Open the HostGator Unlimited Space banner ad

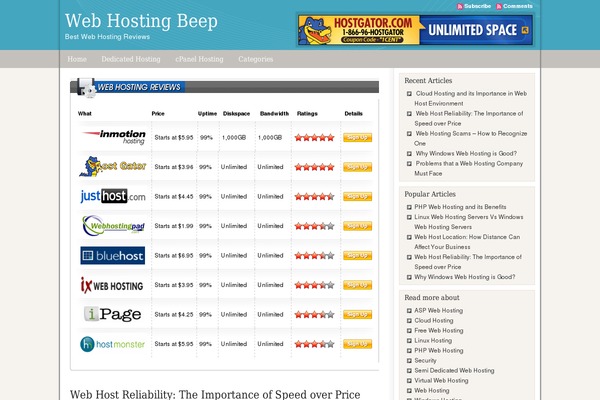pyautogui.click(x=415, y=30)
